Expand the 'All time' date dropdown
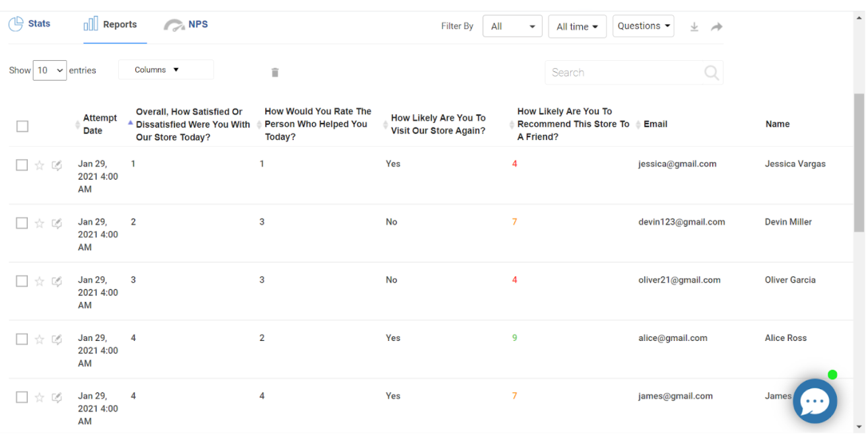868x440 pixels. pos(577,26)
